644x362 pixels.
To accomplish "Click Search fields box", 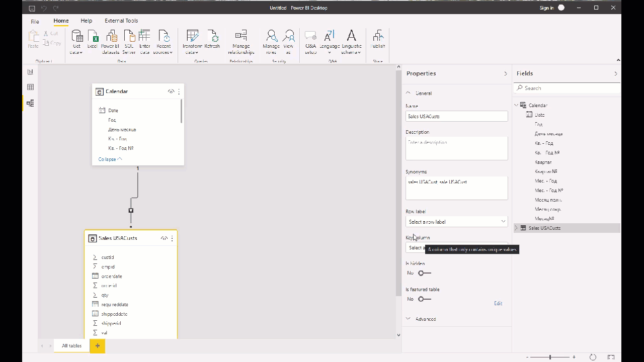I will coord(567,88).
